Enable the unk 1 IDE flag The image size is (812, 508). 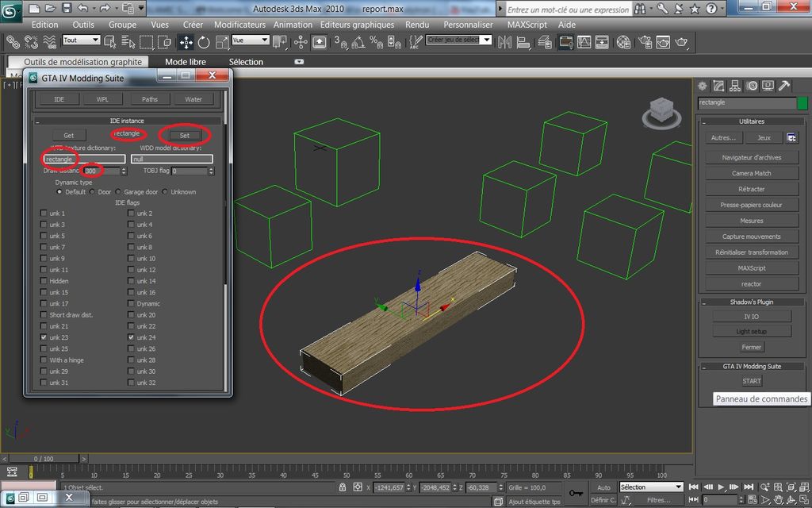click(44, 213)
